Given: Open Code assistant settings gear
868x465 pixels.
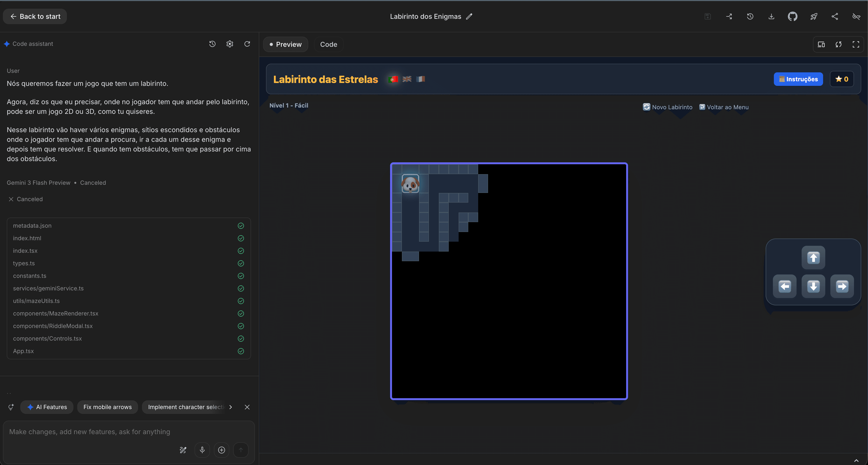Looking at the screenshot, I should (230, 44).
